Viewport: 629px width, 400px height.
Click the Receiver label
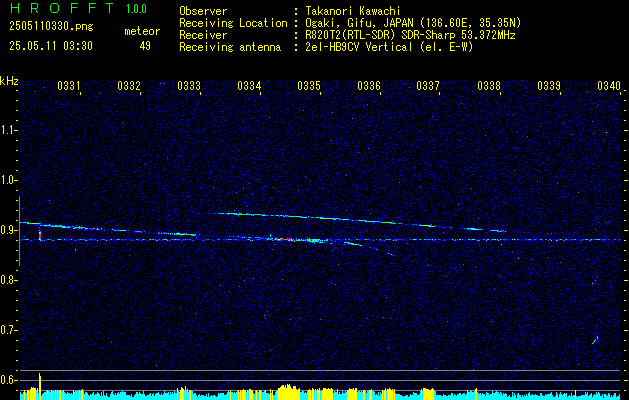pos(203,35)
